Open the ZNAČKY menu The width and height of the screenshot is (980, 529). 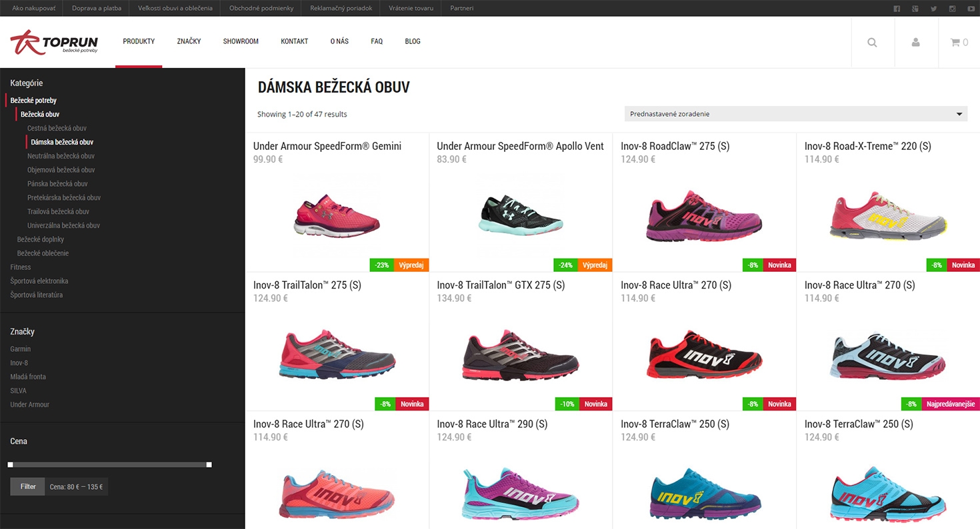[189, 41]
